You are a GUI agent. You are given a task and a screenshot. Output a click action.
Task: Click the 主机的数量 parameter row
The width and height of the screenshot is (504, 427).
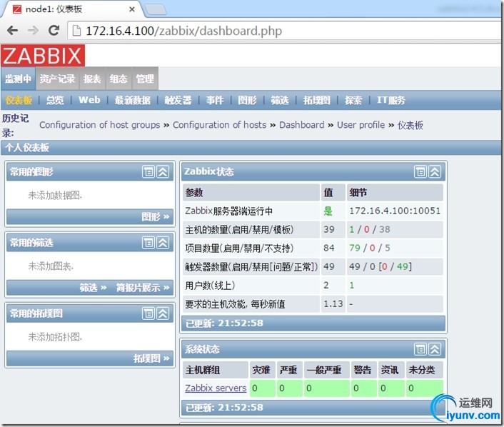click(x=313, y=230)
